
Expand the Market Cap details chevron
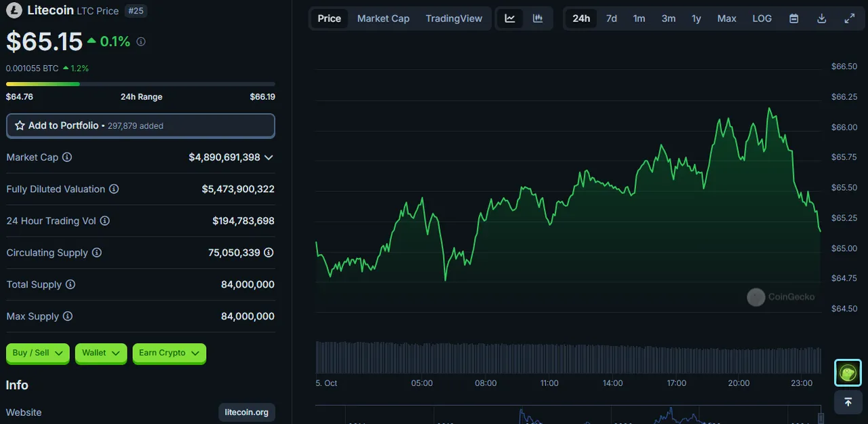tap(269, 157)
